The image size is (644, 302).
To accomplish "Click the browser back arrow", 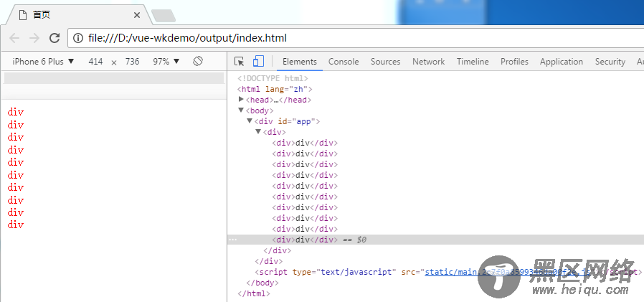I will tap(14, 38).
